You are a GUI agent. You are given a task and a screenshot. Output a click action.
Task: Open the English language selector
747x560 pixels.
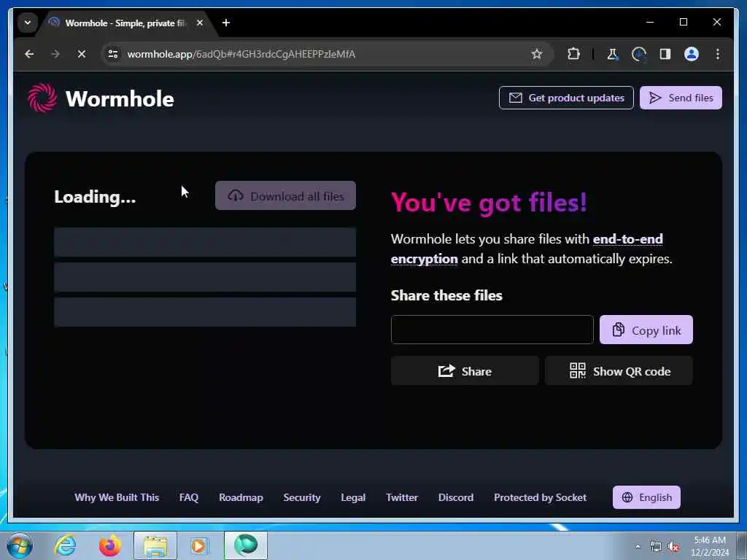[x=646, y=497]
